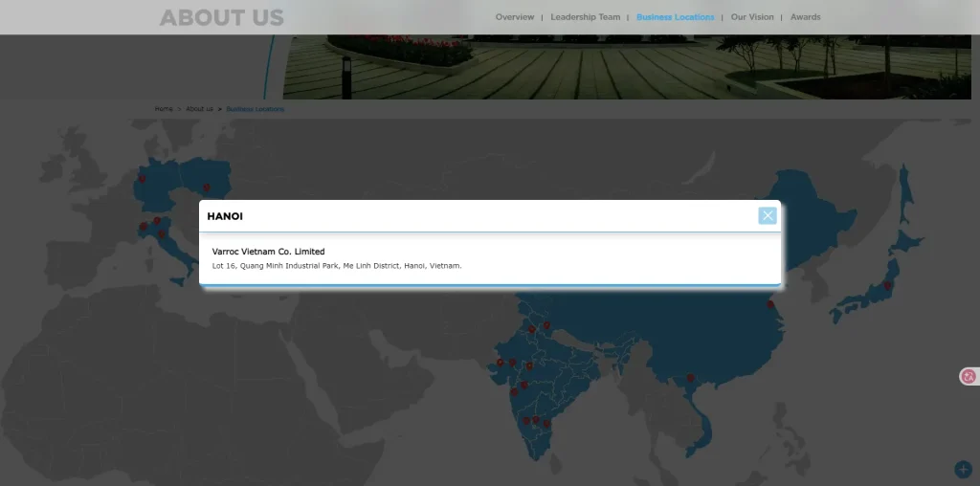Click the map pin on China's east coast
This screenshot has width=980, height=486.
click(770, 304)
